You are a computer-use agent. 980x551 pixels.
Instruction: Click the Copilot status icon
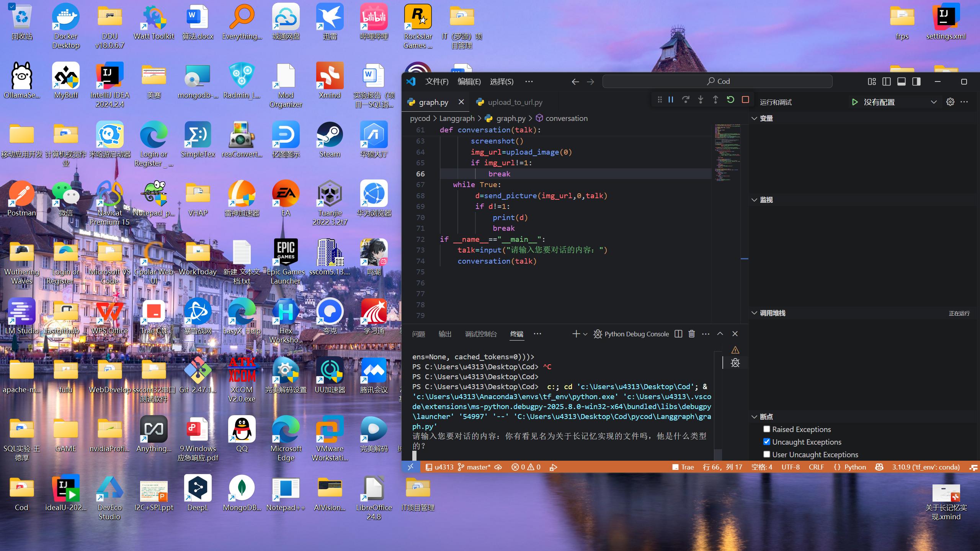point(879,467)
